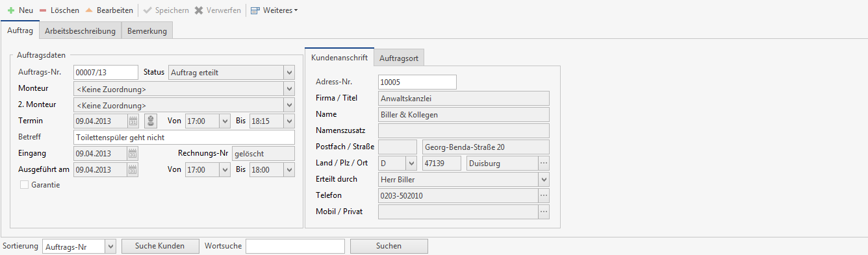
Task: Click the Auftrags-Nr. input field
Action: click(107, 72)
